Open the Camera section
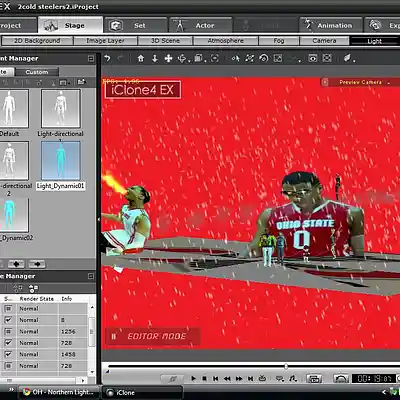Image resolution: width=400 pixels, height=400 pixels. tap(324, 41)
